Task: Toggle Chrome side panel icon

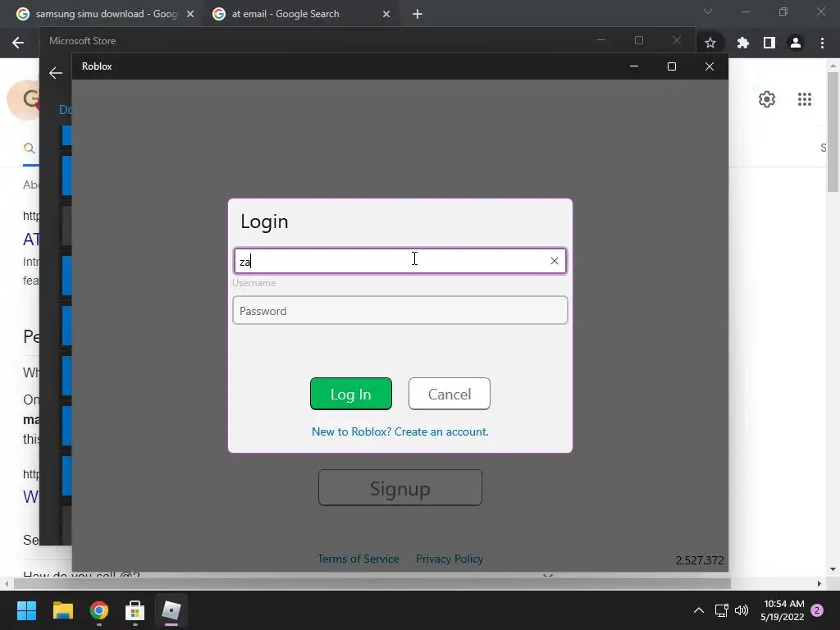Action: pos(769,43)
